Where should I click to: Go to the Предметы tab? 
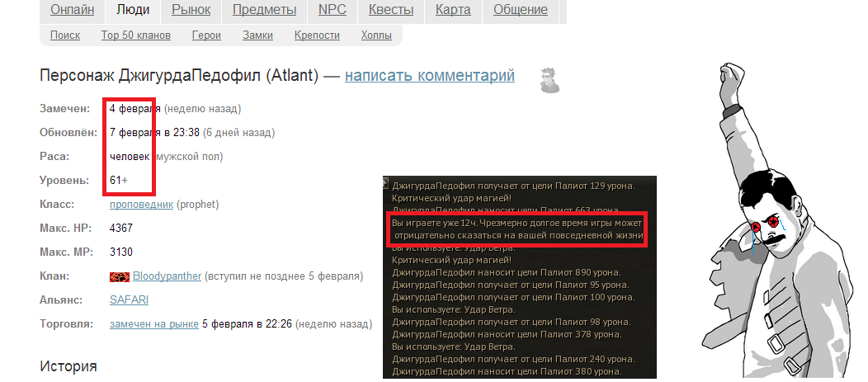coord(264,9)
